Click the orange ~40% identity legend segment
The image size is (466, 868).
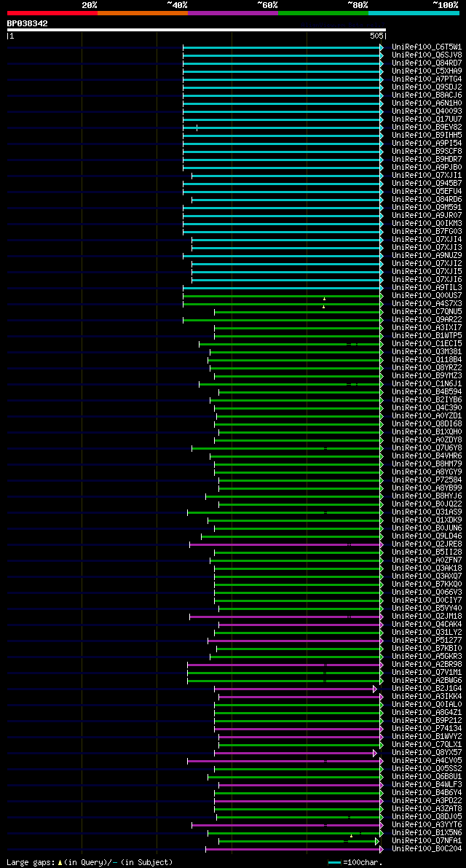(143, 12)
